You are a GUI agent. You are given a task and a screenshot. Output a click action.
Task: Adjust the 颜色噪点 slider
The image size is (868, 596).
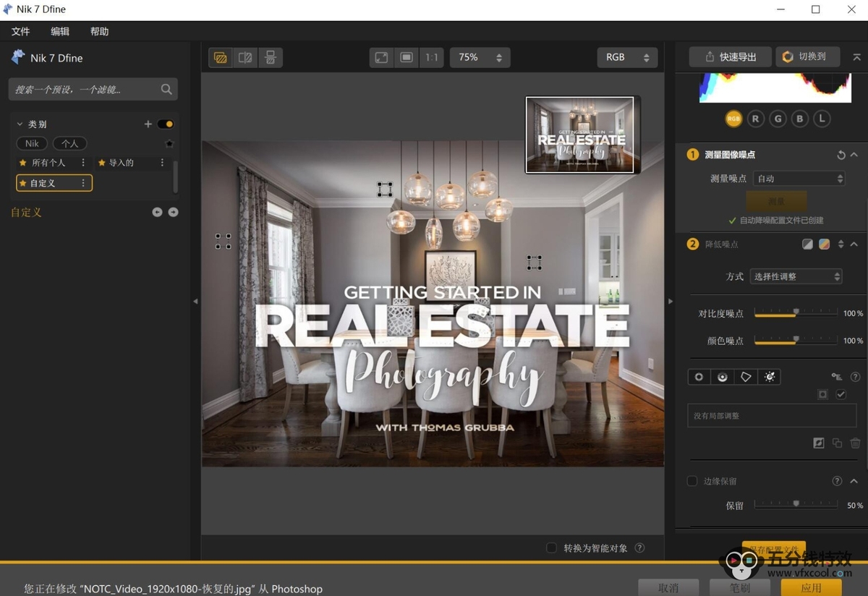tap(796, 340)
